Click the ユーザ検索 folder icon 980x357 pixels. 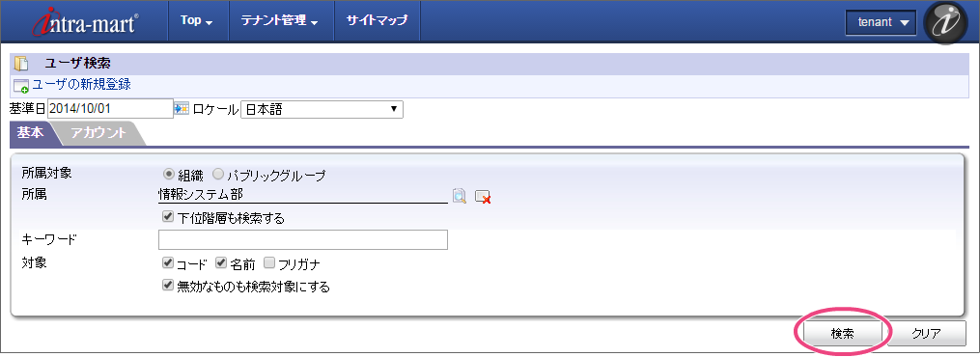coord(21,64)
